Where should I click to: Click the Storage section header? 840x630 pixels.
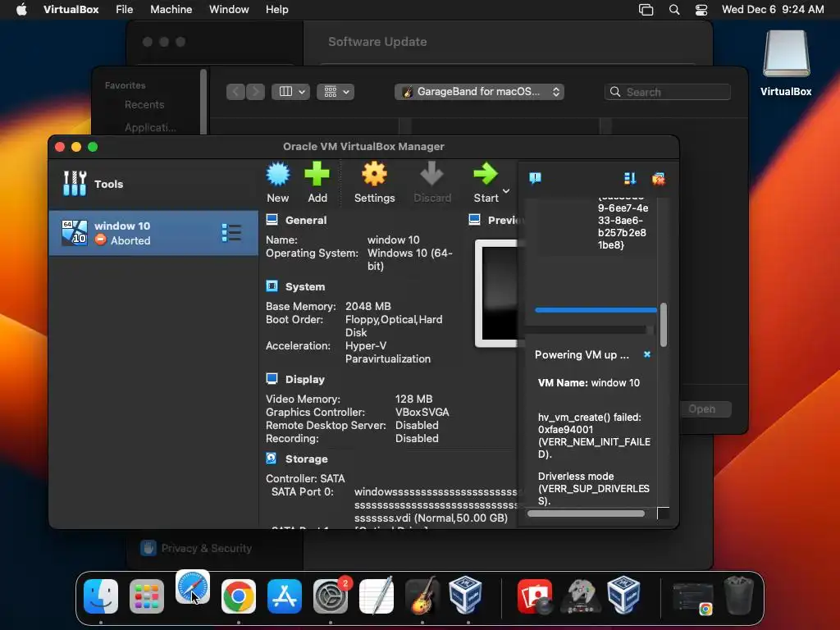pyautogui.click(x=307, y=459)
